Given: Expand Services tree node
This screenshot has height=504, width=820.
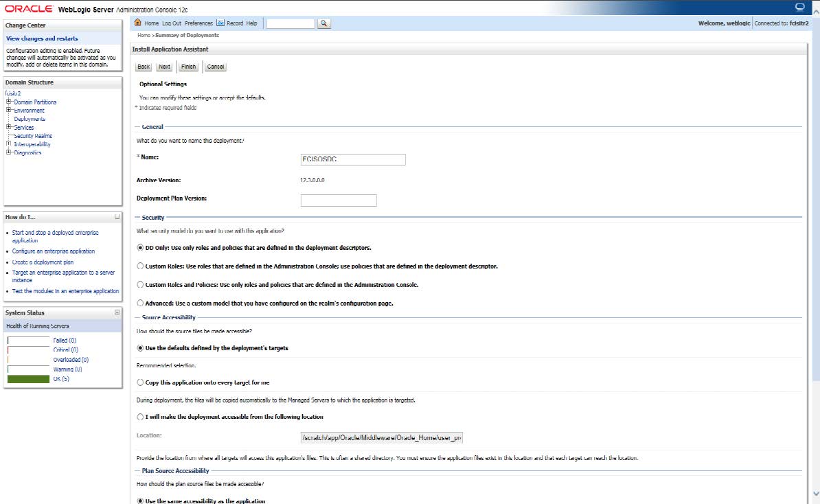Looking at the screenshot, I should pyautogui.click(x=8, y=126).
